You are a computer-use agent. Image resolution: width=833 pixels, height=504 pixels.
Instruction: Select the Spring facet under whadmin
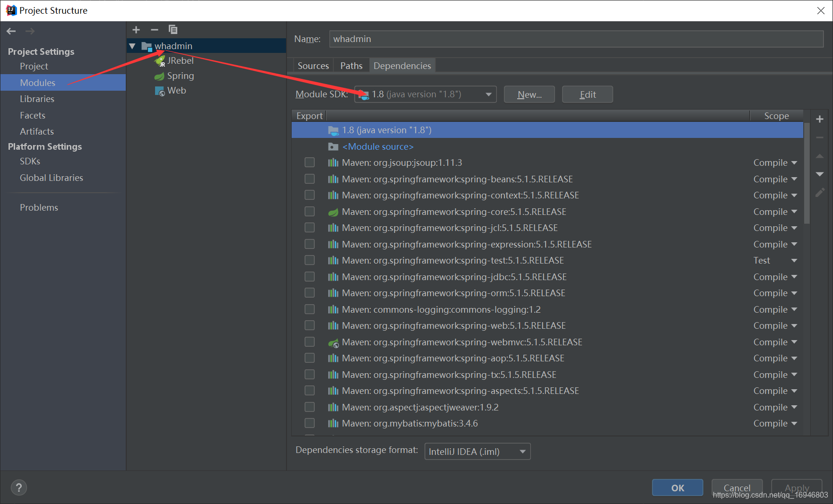click(180, 76)
